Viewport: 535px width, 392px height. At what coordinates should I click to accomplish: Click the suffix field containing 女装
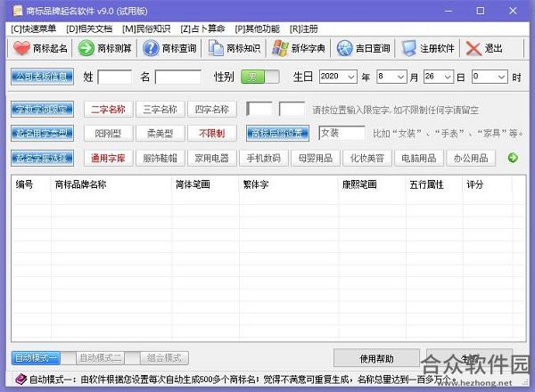point(342,133)
